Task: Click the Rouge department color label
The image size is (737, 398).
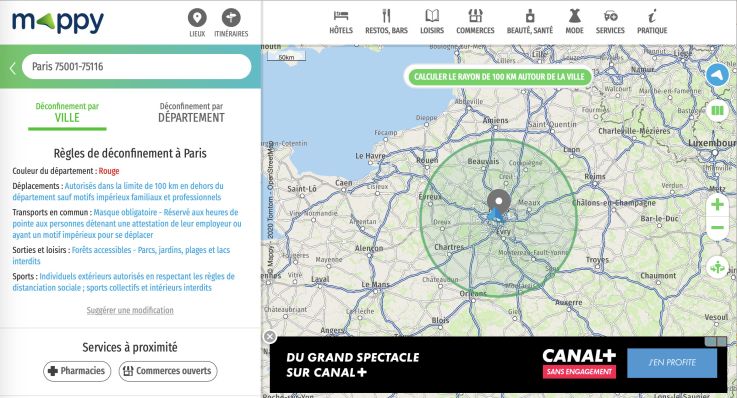Action: 109,171
